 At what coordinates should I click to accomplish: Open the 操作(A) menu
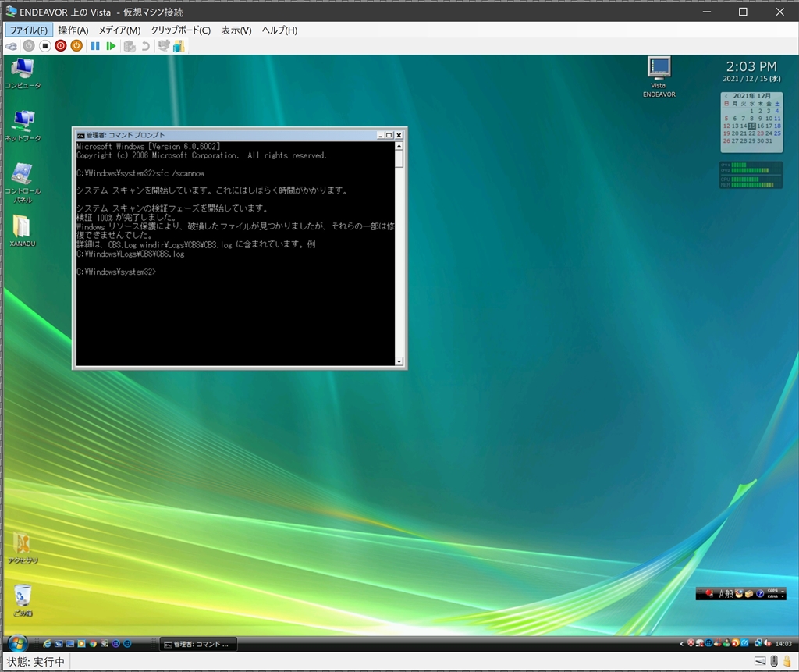pyautogui.click(x=73, y=30)
